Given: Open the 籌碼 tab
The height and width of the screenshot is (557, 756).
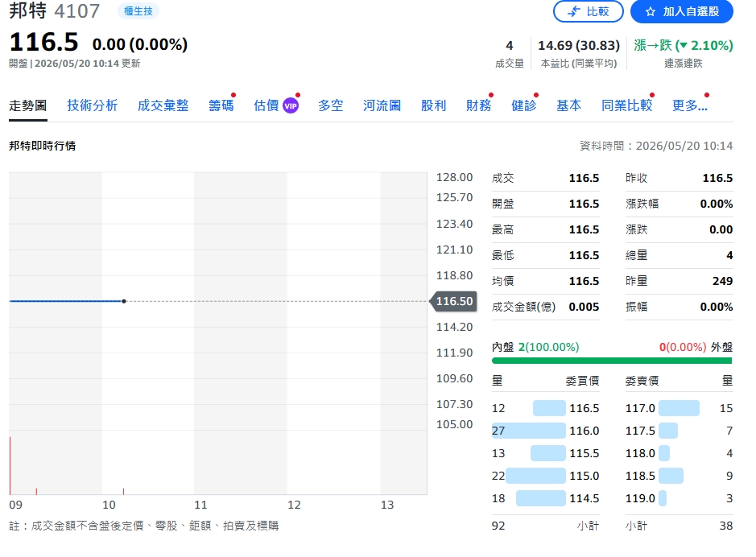Looking at the screenshot, I should [221, 105].
